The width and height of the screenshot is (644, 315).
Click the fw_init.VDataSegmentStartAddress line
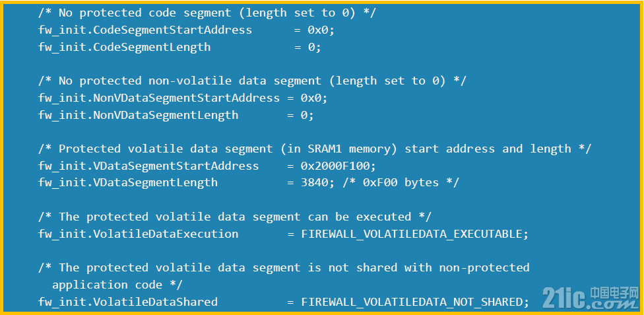207,166
